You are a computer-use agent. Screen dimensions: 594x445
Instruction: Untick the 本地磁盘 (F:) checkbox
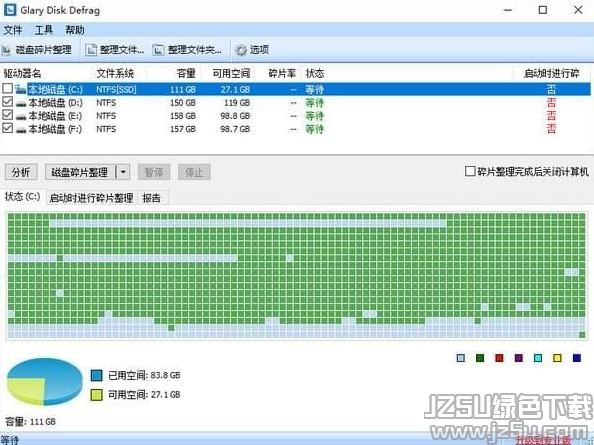pyautogui.click(x=8, y=128)
